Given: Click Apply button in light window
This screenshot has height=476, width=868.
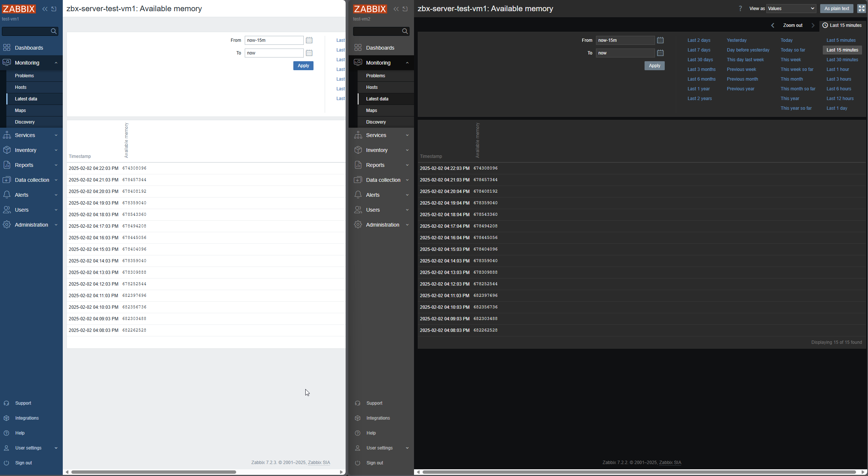Looking at the screenshot, I should pos(303,66).
